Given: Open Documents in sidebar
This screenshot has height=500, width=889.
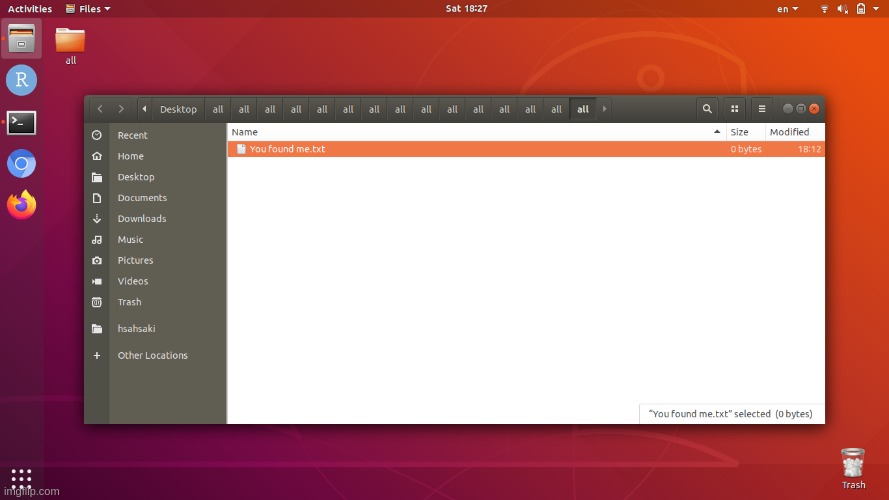Looking at the screenshot, I should point(155,198).
